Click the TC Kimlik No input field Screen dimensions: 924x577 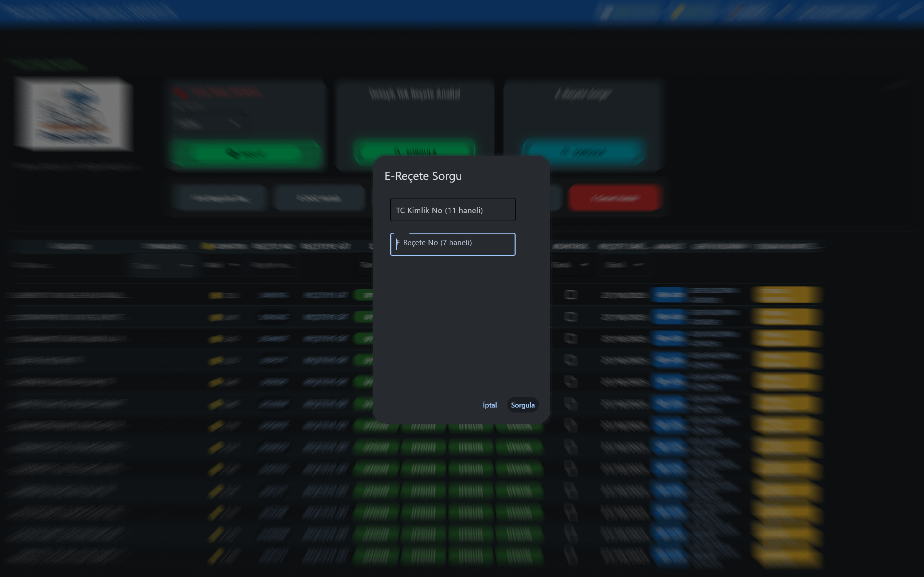coord(452,210)
